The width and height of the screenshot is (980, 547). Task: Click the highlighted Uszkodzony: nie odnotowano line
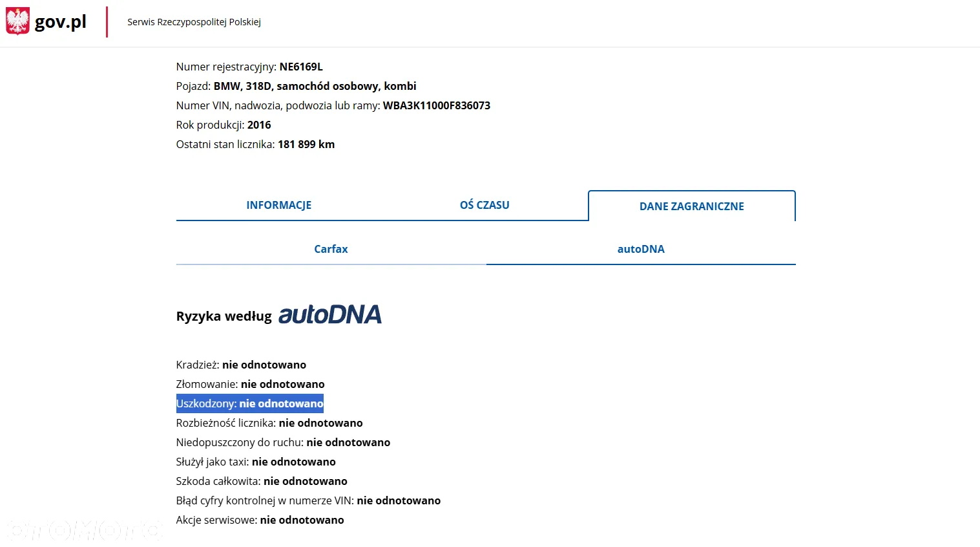(x=250, y=403)
